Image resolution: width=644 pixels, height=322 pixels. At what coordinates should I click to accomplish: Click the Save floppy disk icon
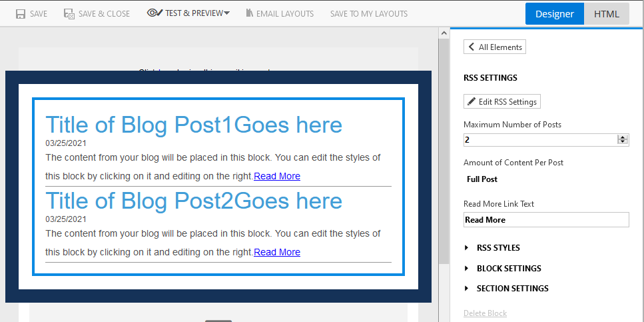pos(21,14)
